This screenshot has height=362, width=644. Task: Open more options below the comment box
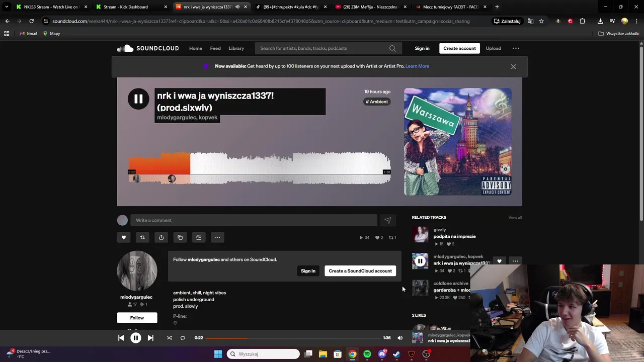217,237
